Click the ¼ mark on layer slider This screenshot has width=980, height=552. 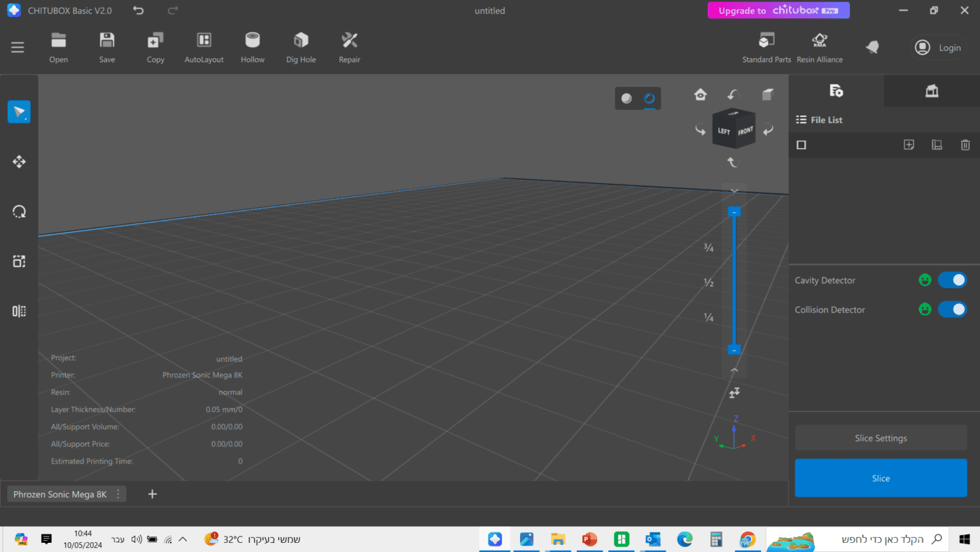click(x=708, y=317)
